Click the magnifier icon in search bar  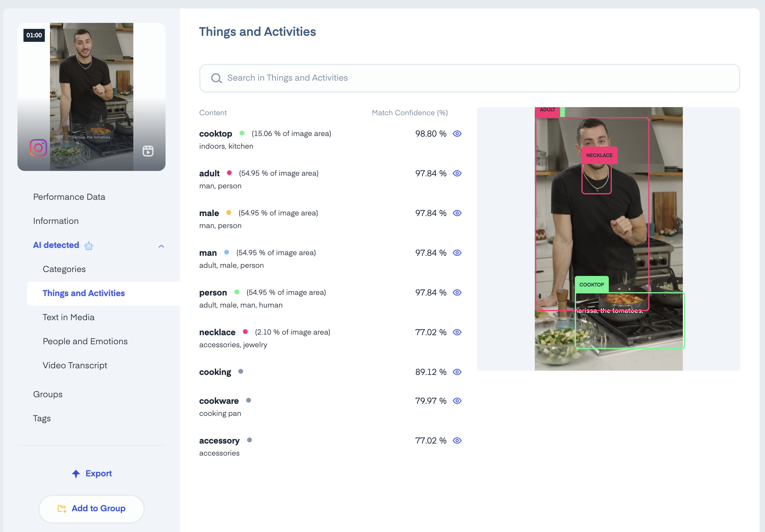coord(216,78)
